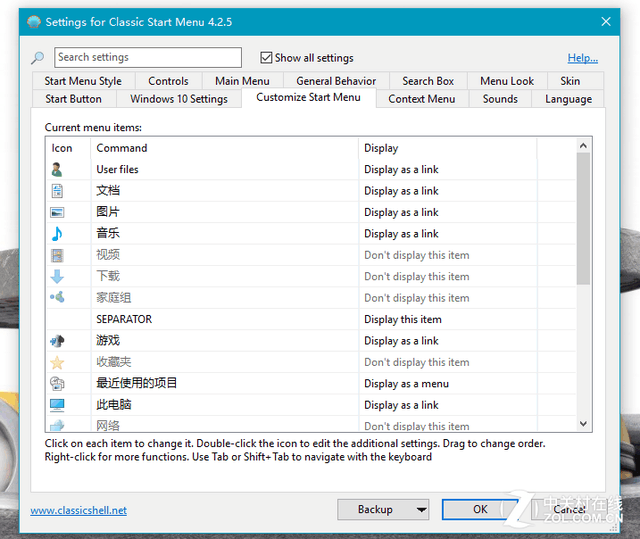
Task: Click the 图片 pictures icon
Action: (x=57, y=212)
